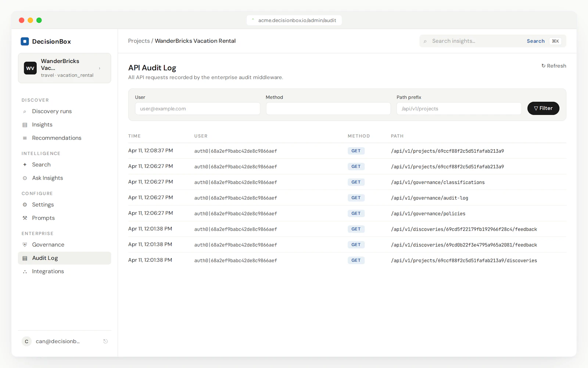
Task: Click the Apr 11, 12:08:37 PM timestamp
Action: pos(151,151)
